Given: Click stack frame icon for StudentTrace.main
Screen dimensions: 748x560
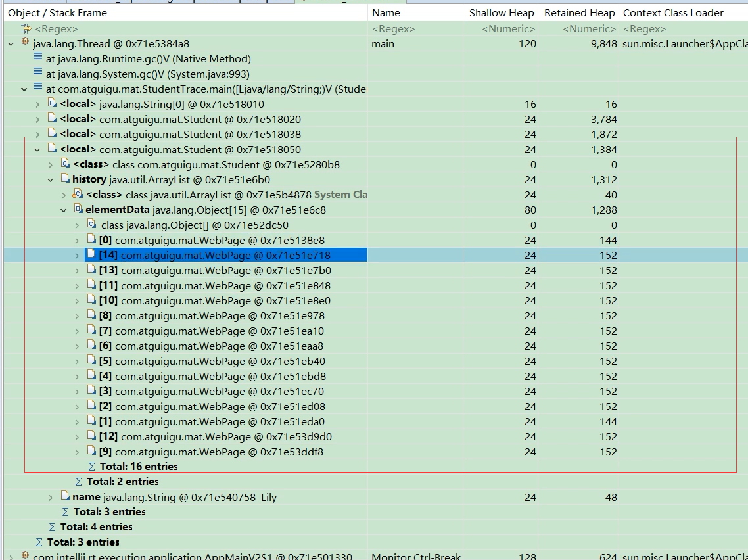Looking at the screenshot, I should [x=38, y=87].
